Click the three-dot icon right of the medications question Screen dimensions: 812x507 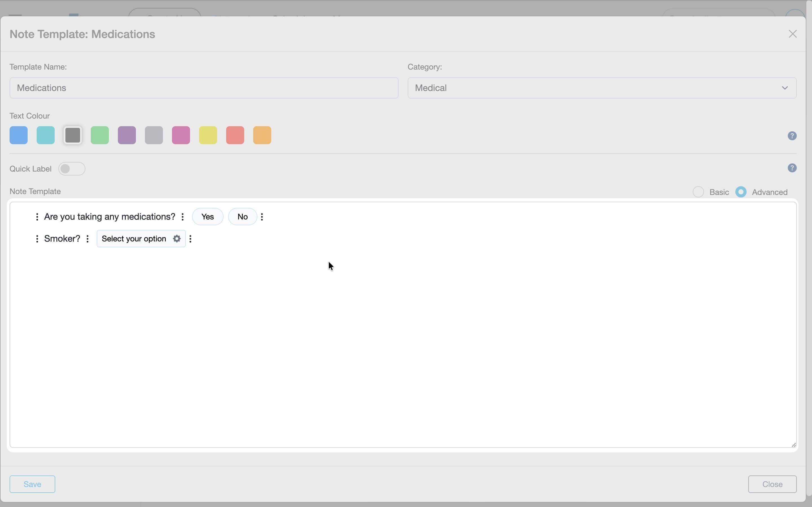182,217
